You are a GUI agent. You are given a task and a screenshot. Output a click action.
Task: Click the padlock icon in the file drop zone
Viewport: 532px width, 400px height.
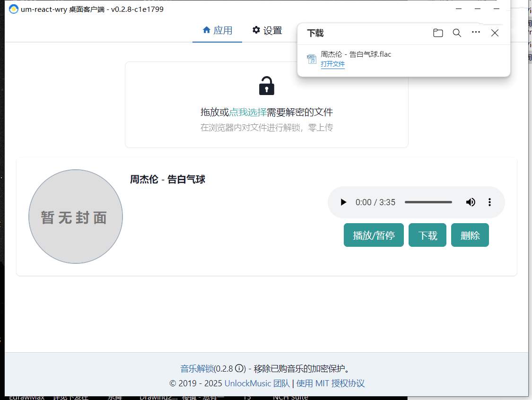266,85
